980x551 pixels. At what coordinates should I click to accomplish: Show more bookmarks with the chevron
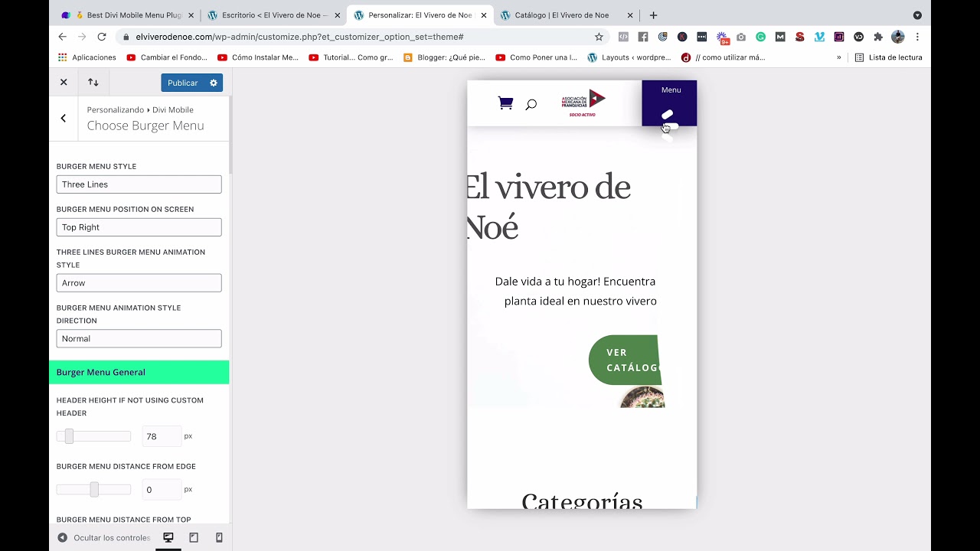(839, 57)
